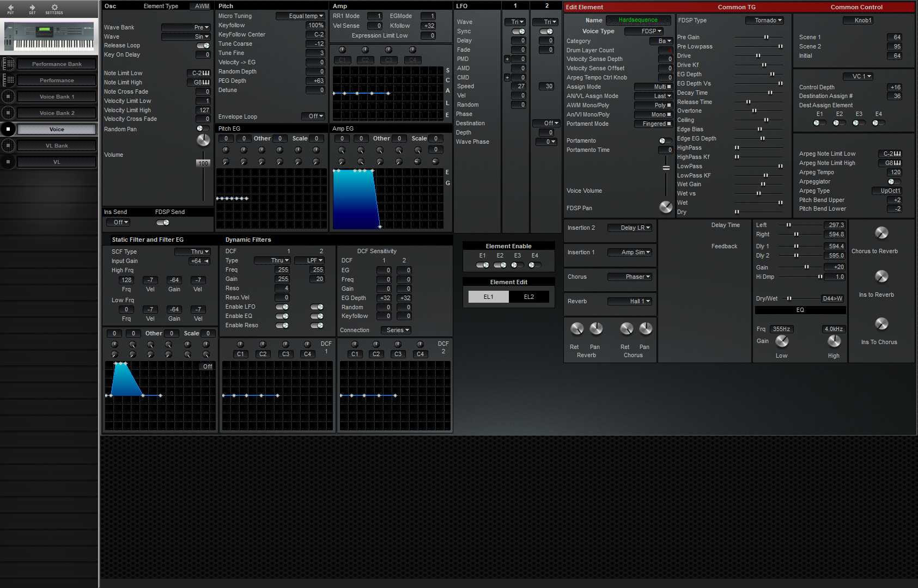Open the FDSP Type Tornado dropdown
The height and width of the screenshot is (588, 918).
pyautogui.click(x=765, y=20)
